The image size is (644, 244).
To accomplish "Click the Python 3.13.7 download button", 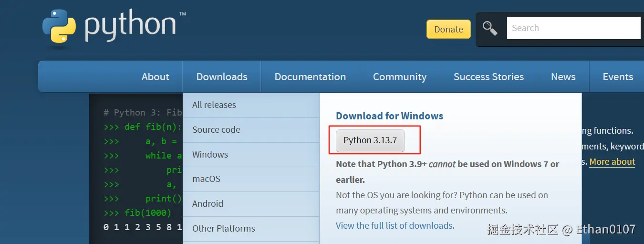I will [370, 140].
